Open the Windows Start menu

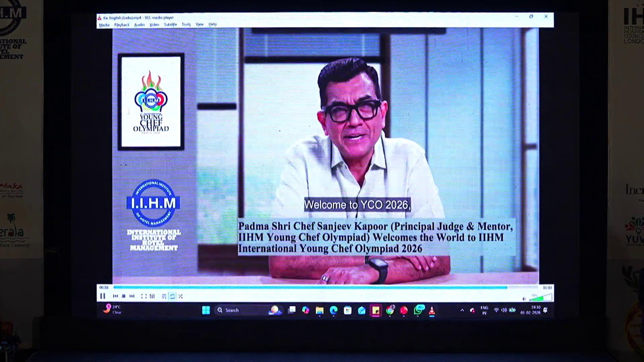(206, 310)
